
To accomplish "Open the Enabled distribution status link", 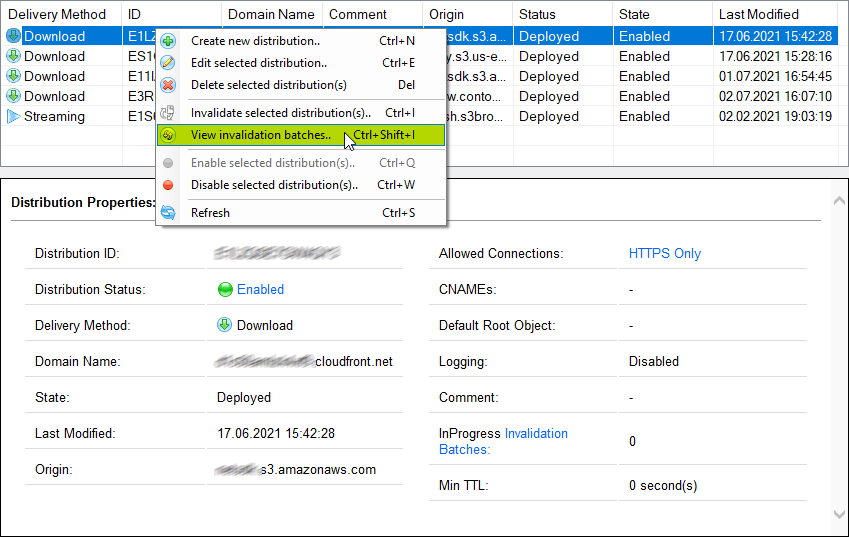I will coord(260,290).
